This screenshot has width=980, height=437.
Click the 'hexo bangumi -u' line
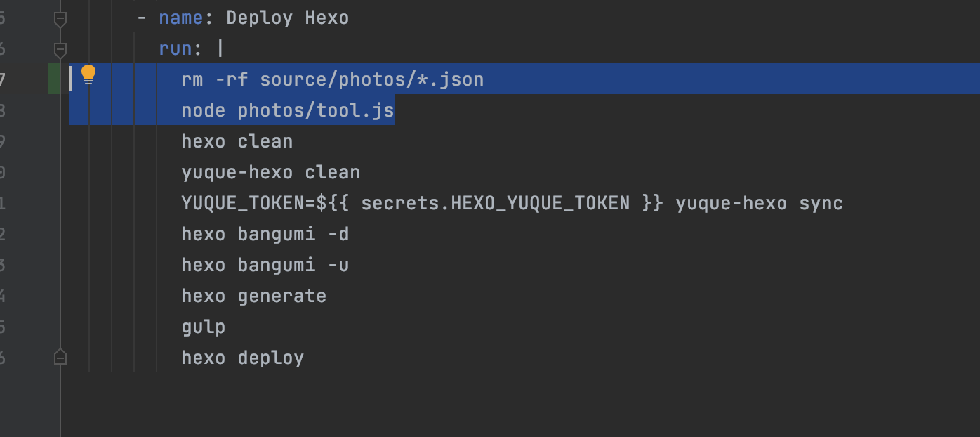[x=265, y=265]
